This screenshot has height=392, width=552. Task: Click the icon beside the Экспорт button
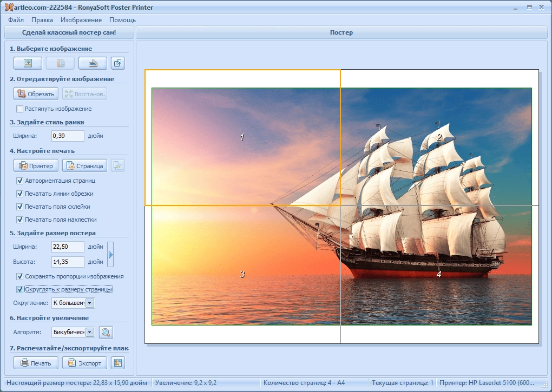118,363
